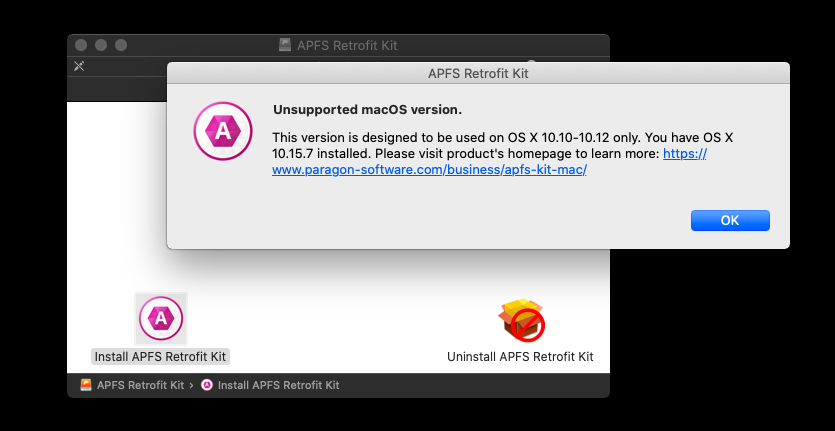Click the crossed tools icon in the Finder toolbar

[79, 66]
